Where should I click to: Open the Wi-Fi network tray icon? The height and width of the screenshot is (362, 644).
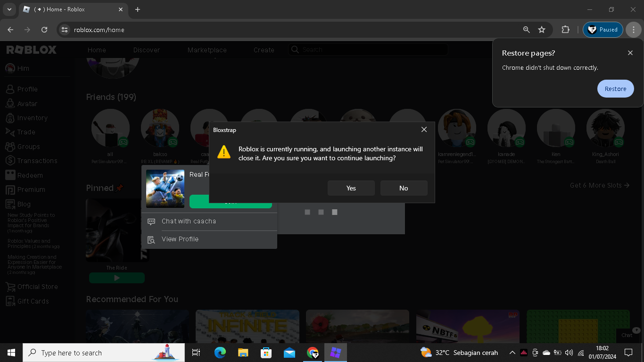(x=581, y=353)
